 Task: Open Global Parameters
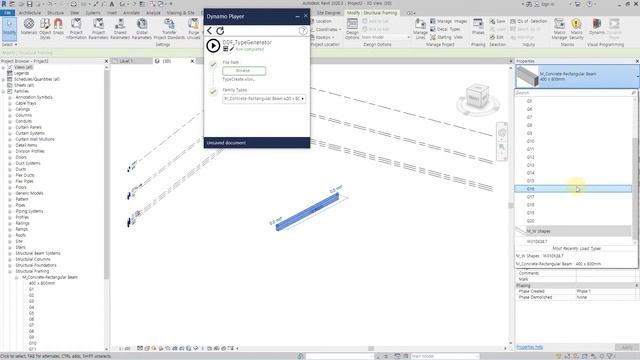[142, 28]
